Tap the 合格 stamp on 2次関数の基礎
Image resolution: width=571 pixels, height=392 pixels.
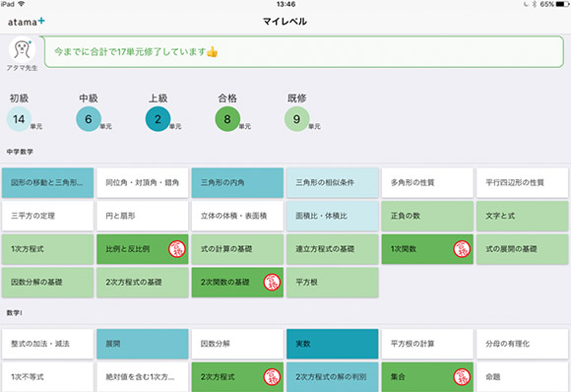tap(272, 283)
